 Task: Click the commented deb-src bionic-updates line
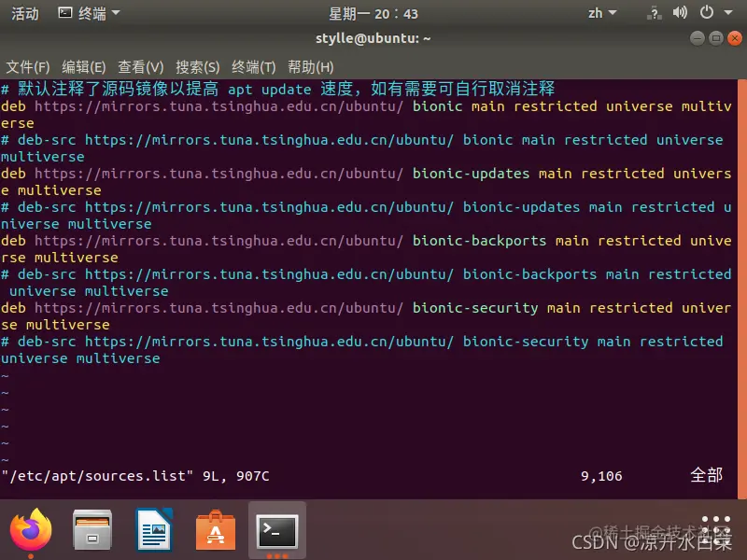(x=366, y=216)
